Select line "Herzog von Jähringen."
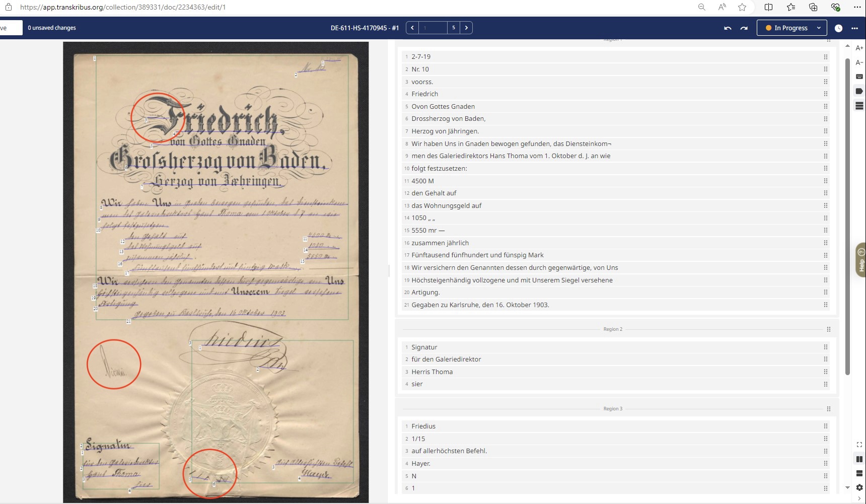Viewport: 866px width, 504px height. [x=615, y=131]
